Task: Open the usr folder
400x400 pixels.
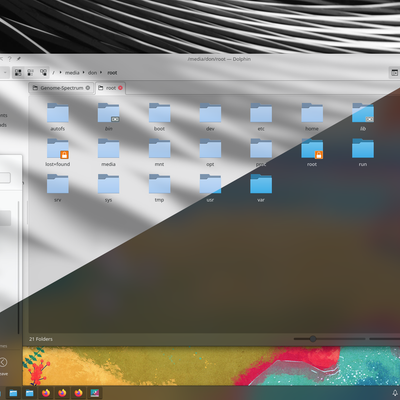Action: click(210, 188)
